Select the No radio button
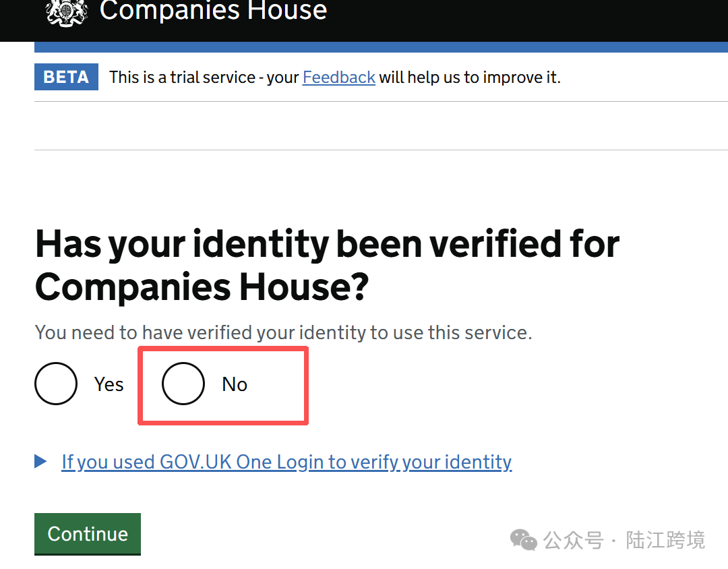 pyautogui.click(x=183, y=384)
